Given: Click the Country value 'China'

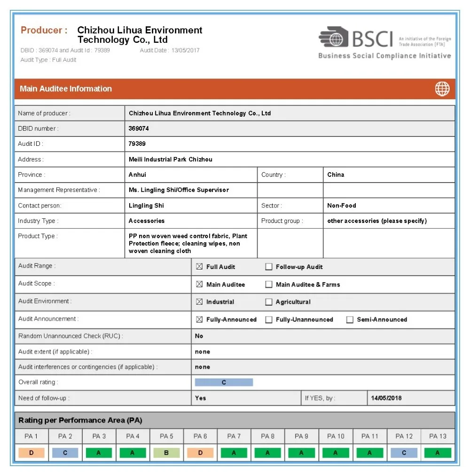Looking at the screenshot, I should (336, 175).
